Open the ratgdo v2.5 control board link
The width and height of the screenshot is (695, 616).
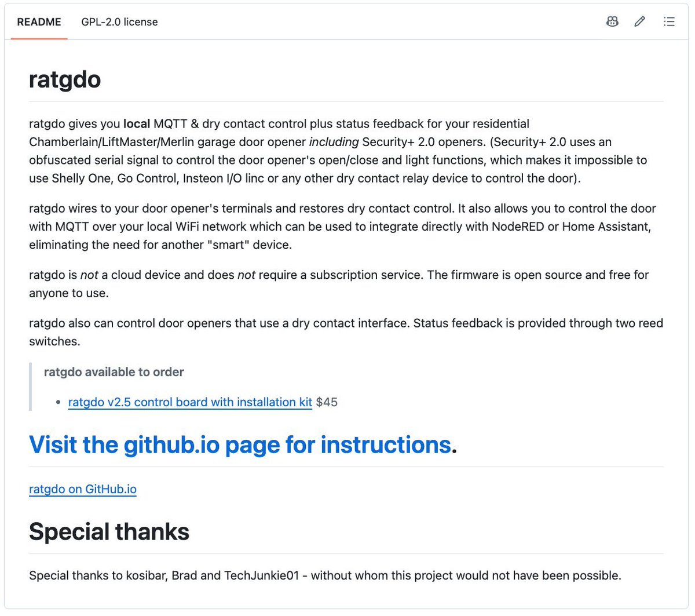190,402
